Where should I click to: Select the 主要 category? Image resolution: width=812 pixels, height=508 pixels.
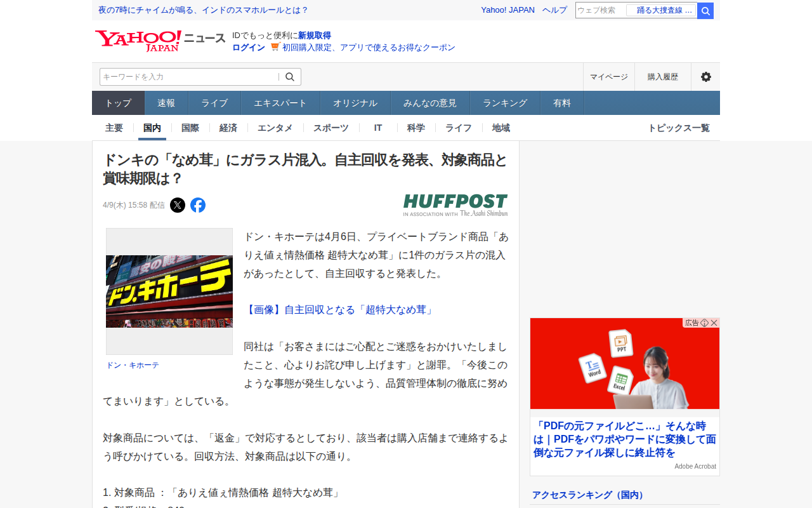point(114,128)
